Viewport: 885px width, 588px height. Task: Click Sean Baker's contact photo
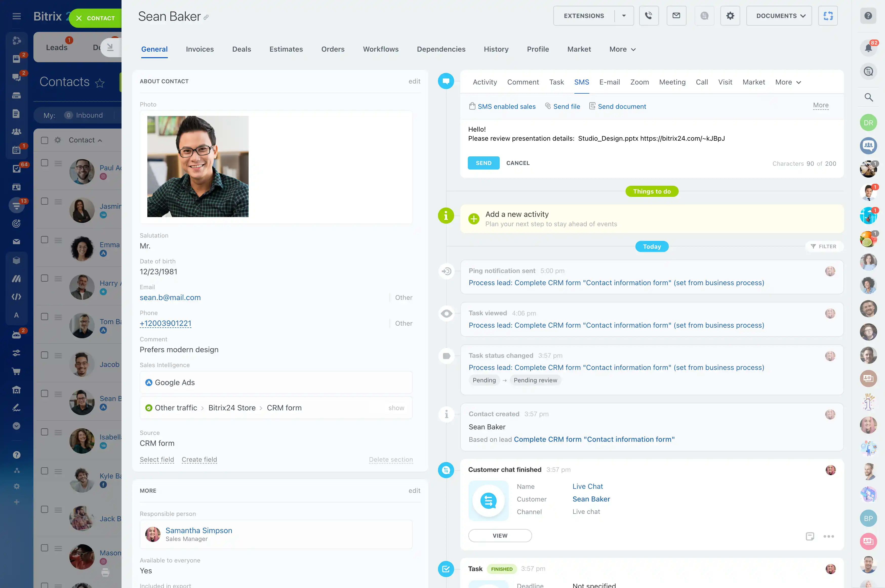tap(198, 166)
